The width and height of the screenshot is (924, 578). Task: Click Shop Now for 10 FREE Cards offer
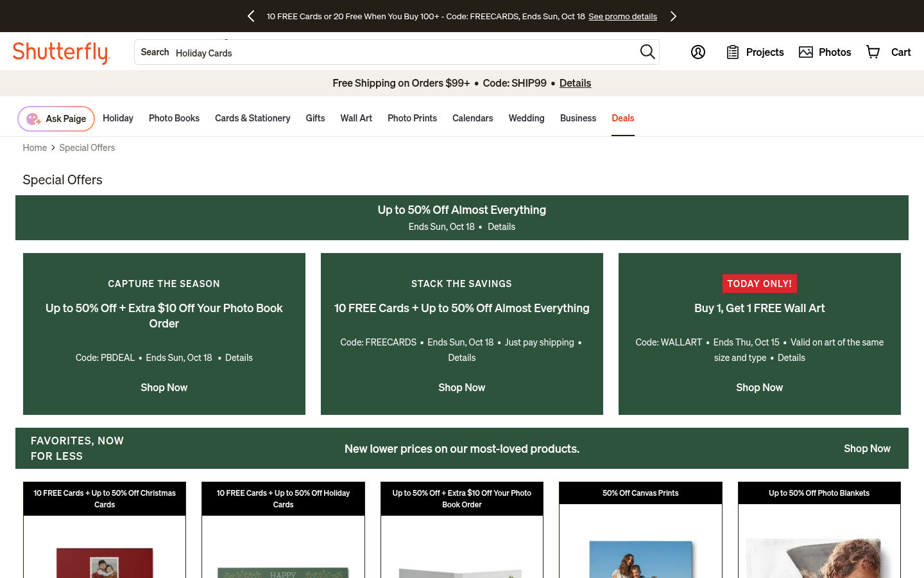click(462, 387)
